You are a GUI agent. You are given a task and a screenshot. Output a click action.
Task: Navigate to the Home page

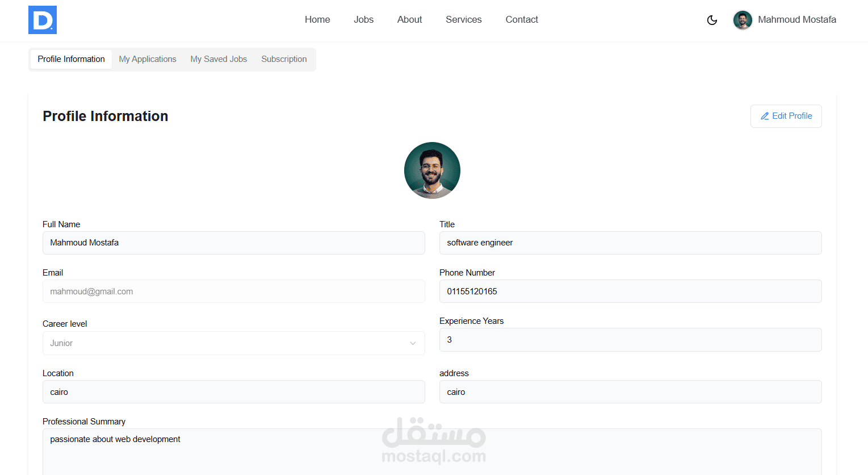click(x=317, y=19)
